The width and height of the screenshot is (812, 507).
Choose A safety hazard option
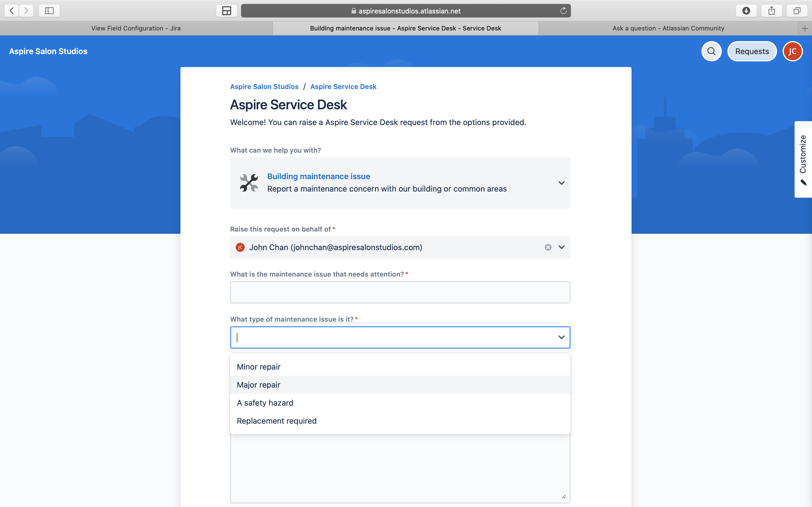(265, 403)
